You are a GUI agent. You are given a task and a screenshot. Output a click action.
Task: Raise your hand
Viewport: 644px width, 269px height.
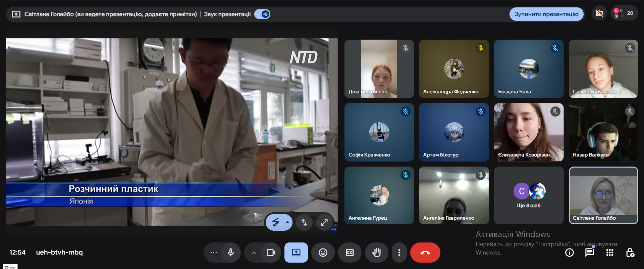pos(376,253)
